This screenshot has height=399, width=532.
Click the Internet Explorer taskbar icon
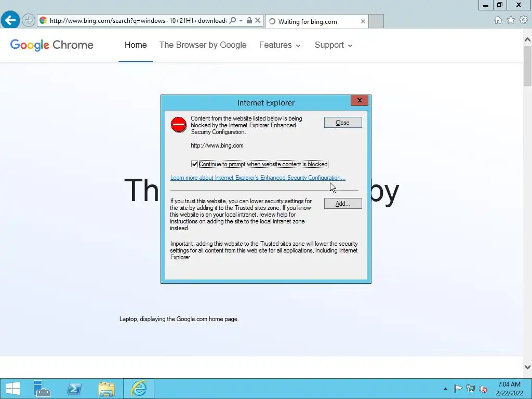pos(139,389)
